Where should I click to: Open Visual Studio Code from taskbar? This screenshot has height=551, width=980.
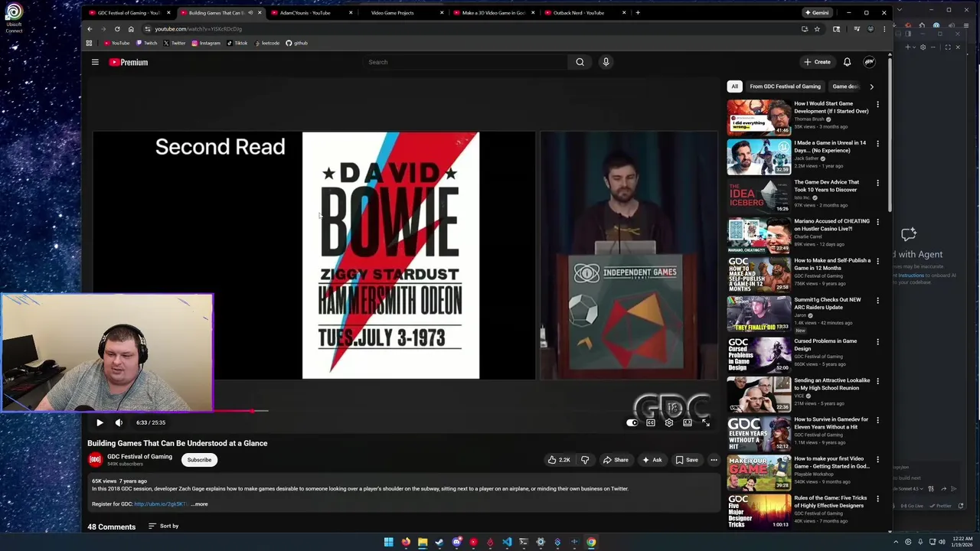click(x=507, y=542)
